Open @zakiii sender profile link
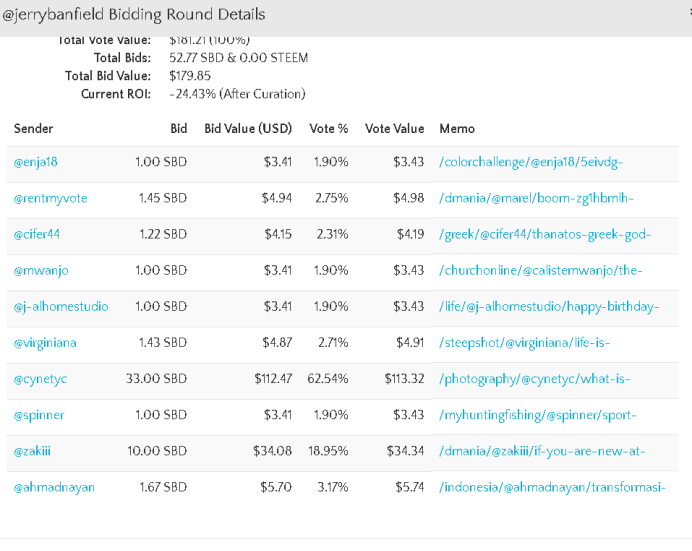 point(32,451)
